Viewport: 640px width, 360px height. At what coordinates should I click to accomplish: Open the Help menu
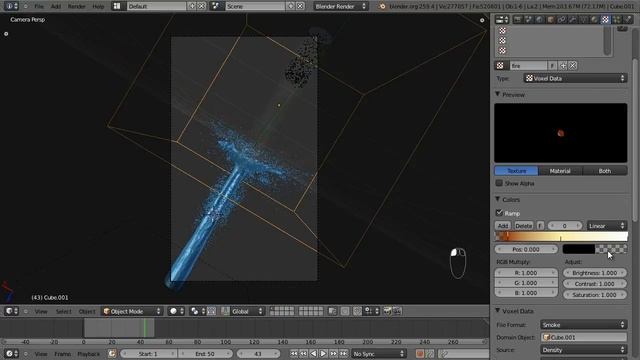tap(98, 6)
